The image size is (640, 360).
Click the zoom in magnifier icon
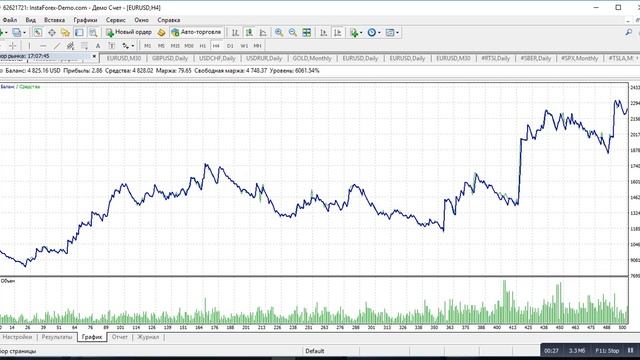click(279, 32)
